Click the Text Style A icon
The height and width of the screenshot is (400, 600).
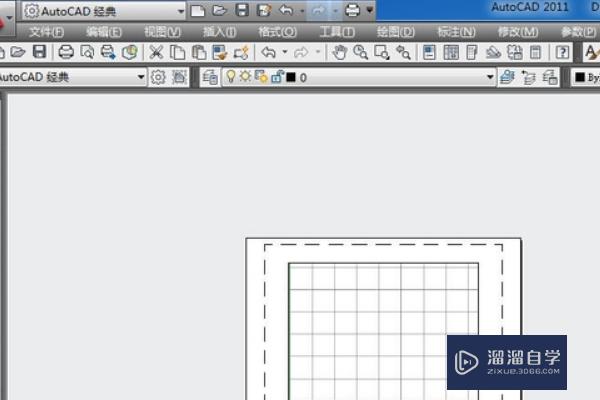pos(592,52)
